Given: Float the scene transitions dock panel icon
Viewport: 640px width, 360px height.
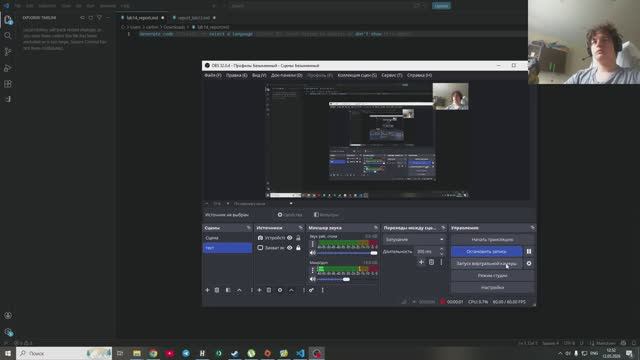Looking at the screenshot, I should pyautogui.click(x=443, y=228).
